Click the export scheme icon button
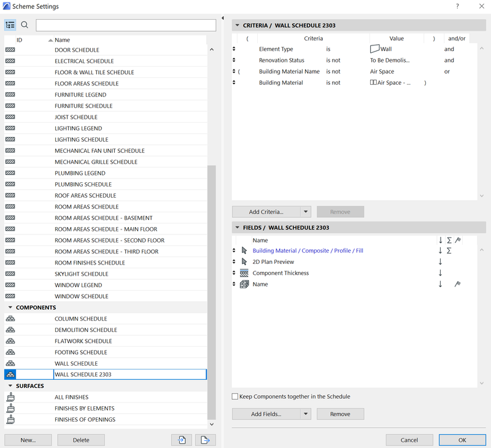Viewport: 491px width, 448px height. (x=205, y=440)
